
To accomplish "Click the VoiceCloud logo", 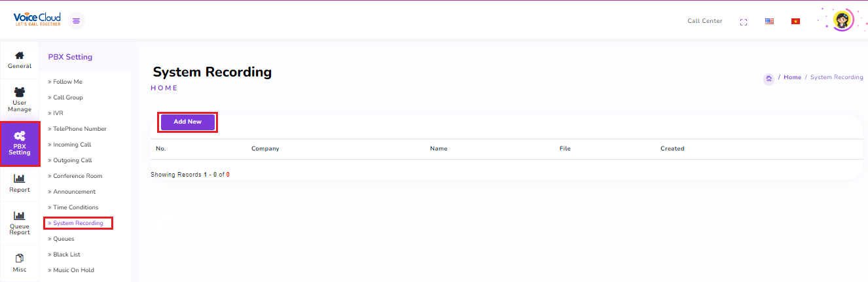I will [x=37, y=20].
